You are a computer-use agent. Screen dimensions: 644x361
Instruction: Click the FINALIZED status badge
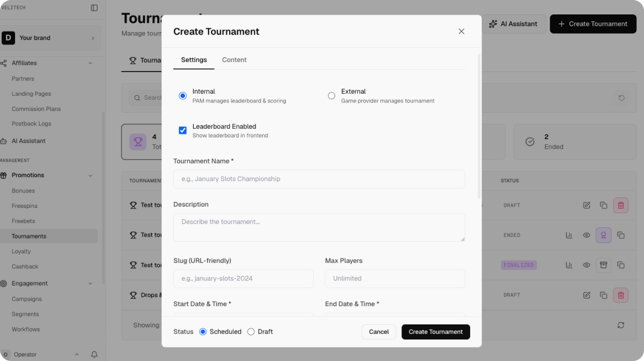pos(519,265)
